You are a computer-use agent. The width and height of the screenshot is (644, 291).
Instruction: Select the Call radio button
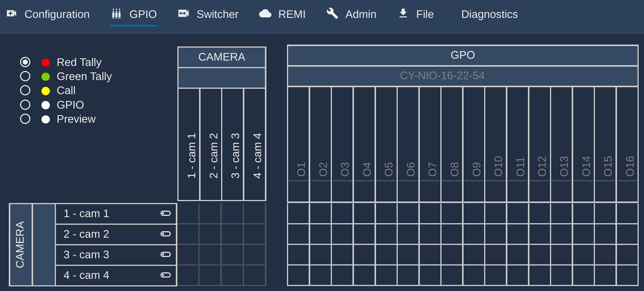[25, 90]
